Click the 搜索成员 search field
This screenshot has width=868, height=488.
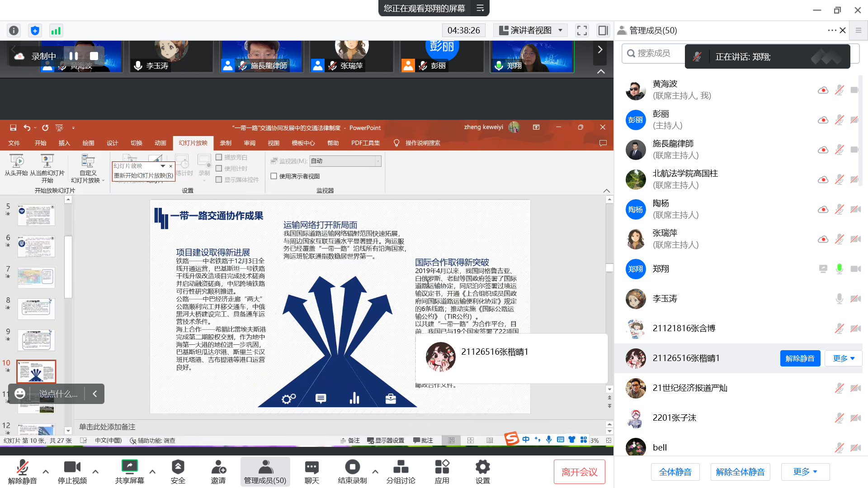tap(654, 53)
